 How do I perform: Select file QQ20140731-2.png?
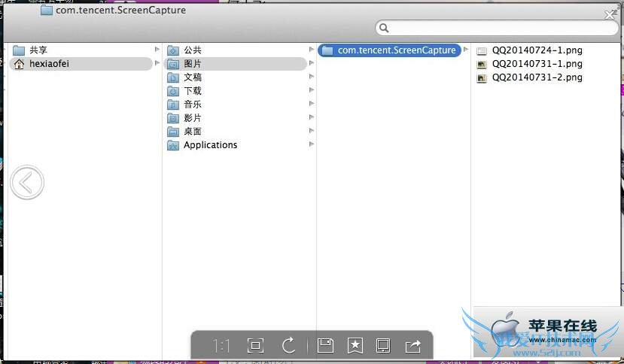[537, 77]
